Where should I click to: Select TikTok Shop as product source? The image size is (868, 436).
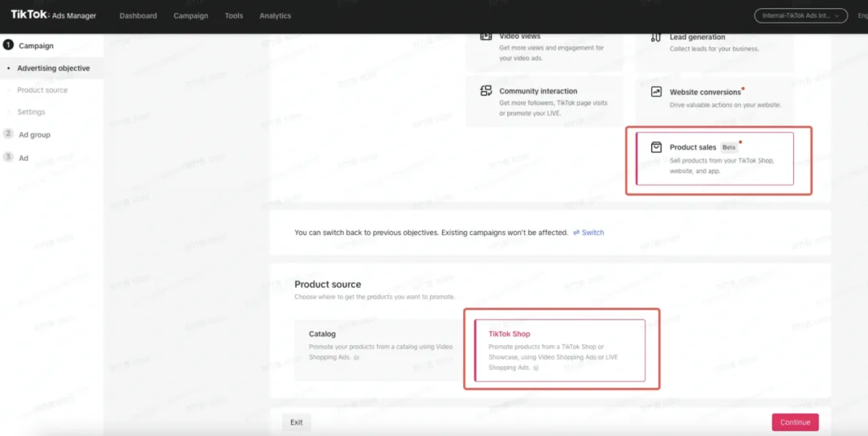click(x=559, y=350)
